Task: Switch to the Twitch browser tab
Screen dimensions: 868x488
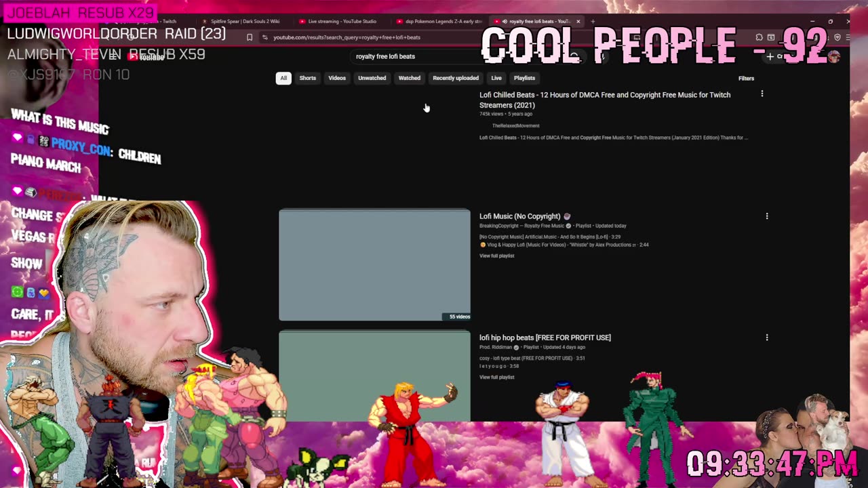Action: click(149, 22)
